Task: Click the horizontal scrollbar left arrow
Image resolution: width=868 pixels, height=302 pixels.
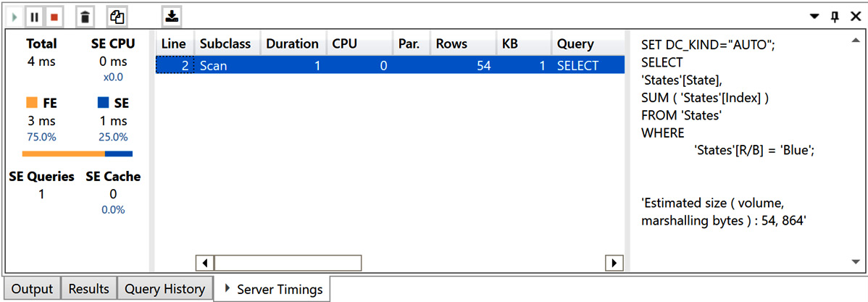Action: (x=205, y=262)
